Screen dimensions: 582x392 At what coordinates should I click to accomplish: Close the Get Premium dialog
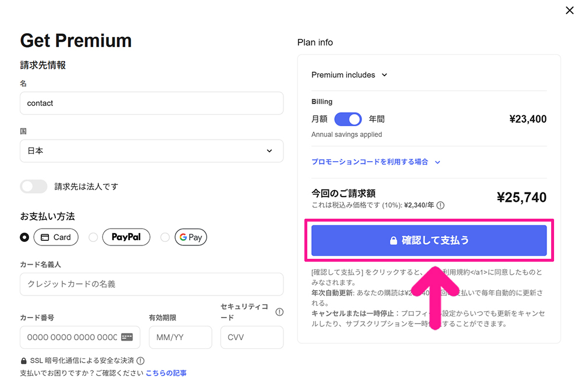point(569,10)
